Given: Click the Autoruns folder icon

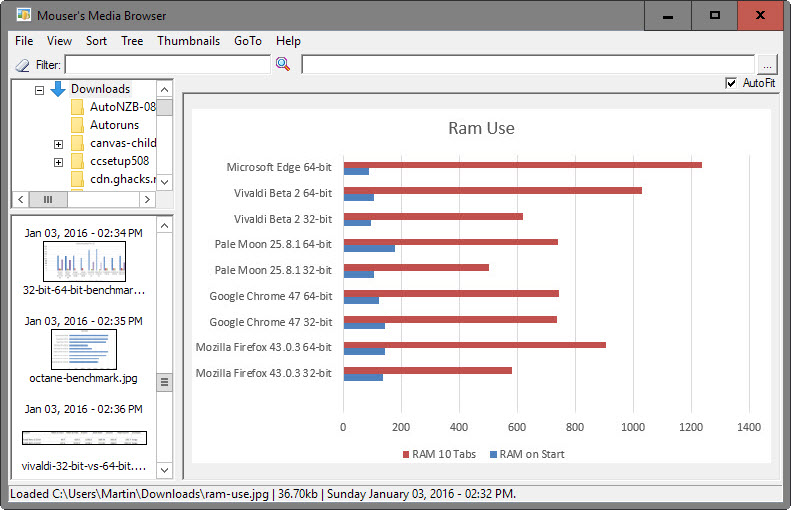Looking at the screenshot, I should pyautogui.click(x=77, y=125).
